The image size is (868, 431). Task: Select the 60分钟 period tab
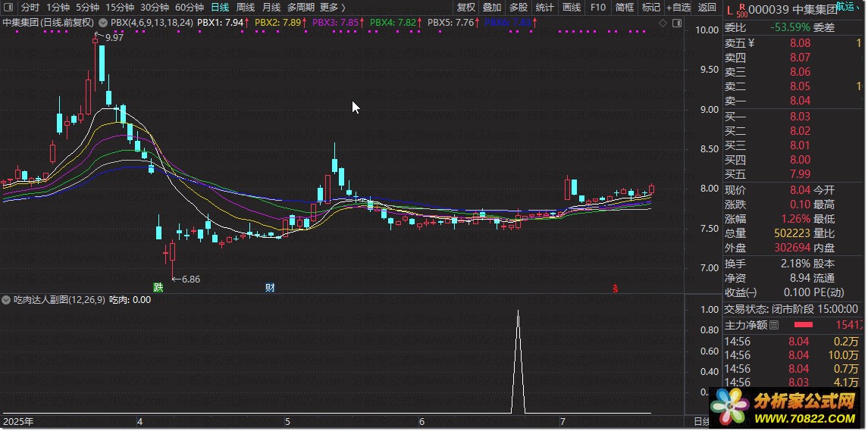[190, 7]
